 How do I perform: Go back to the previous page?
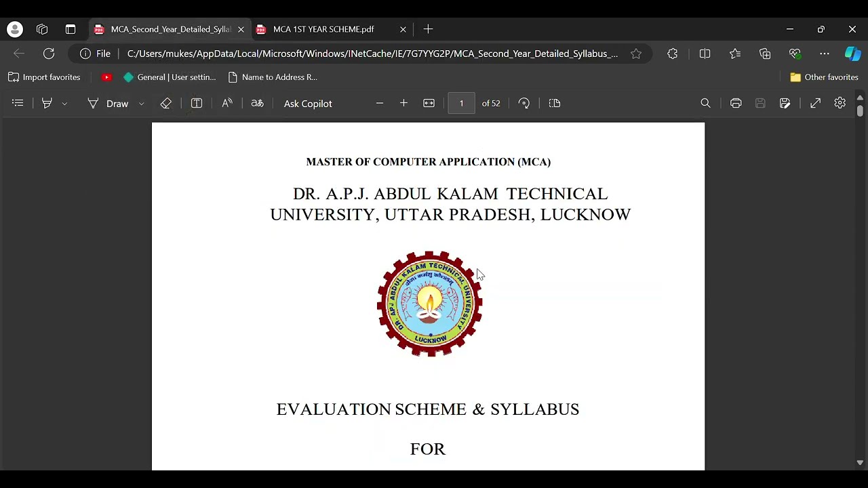tap(19, 54)
